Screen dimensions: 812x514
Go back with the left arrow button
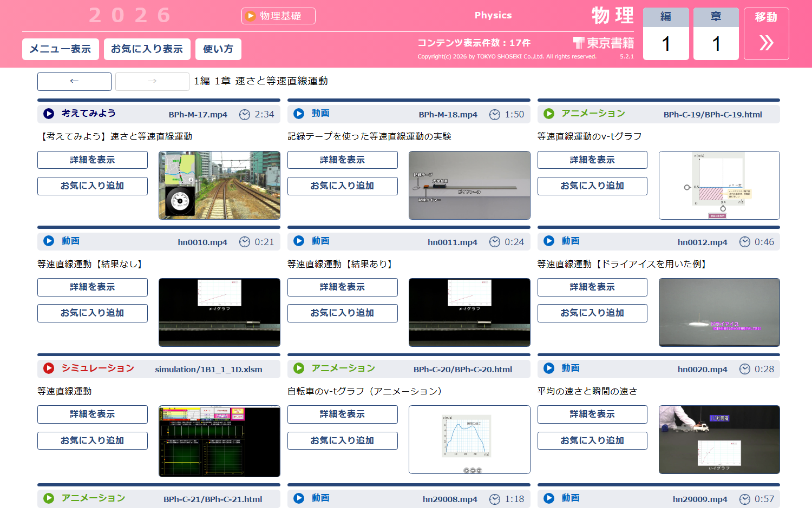(74, 81)
